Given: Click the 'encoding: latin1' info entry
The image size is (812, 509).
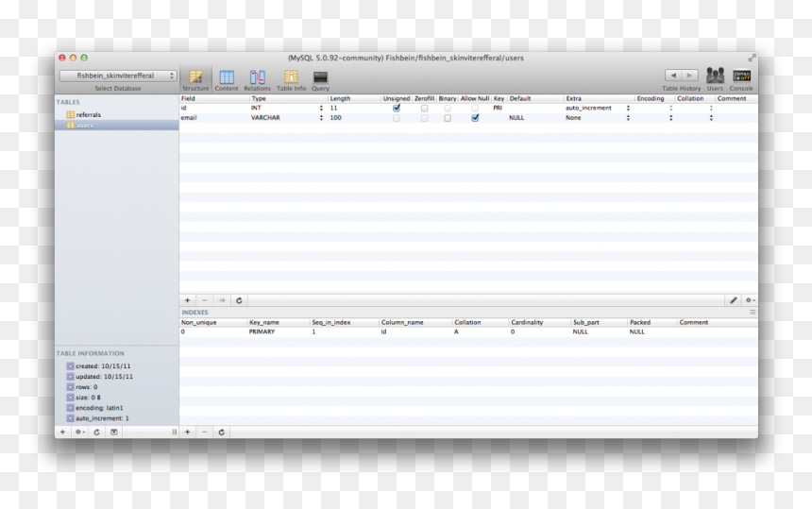Looking at the screenshot, I should tap(99, 408).
